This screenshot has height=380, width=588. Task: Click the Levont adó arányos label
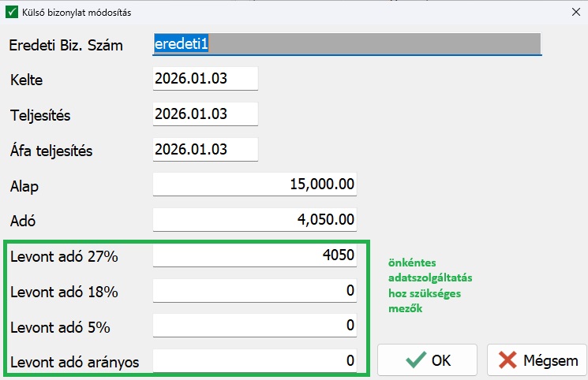(74, 362)
